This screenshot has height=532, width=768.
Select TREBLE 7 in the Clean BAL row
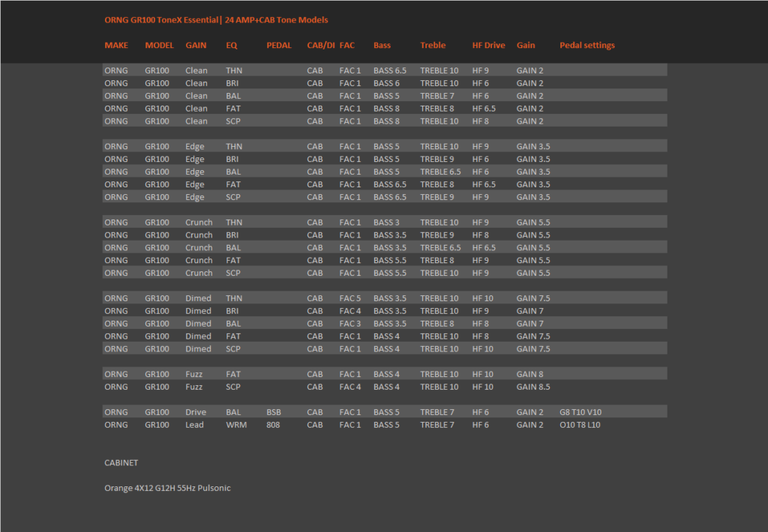click(x=437, y=96)
